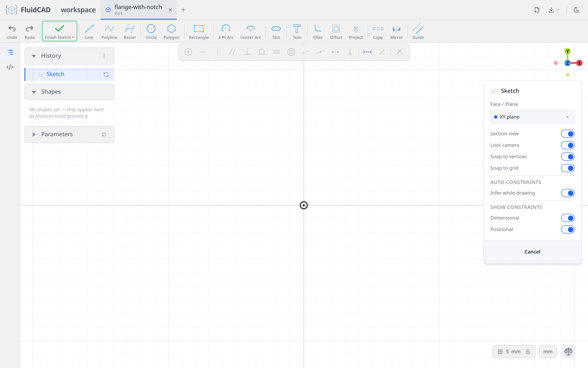Select the Circle tool
Screen dimensions: 588x368
151,32
